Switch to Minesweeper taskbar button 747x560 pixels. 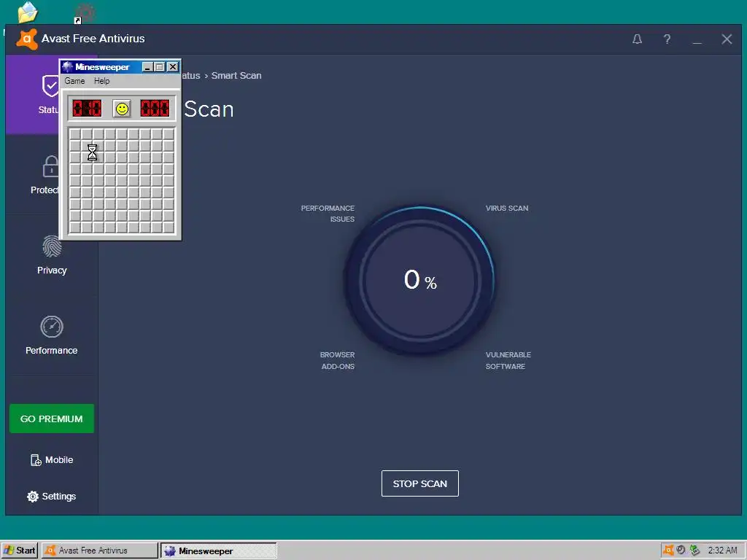(x=219, y=551)
